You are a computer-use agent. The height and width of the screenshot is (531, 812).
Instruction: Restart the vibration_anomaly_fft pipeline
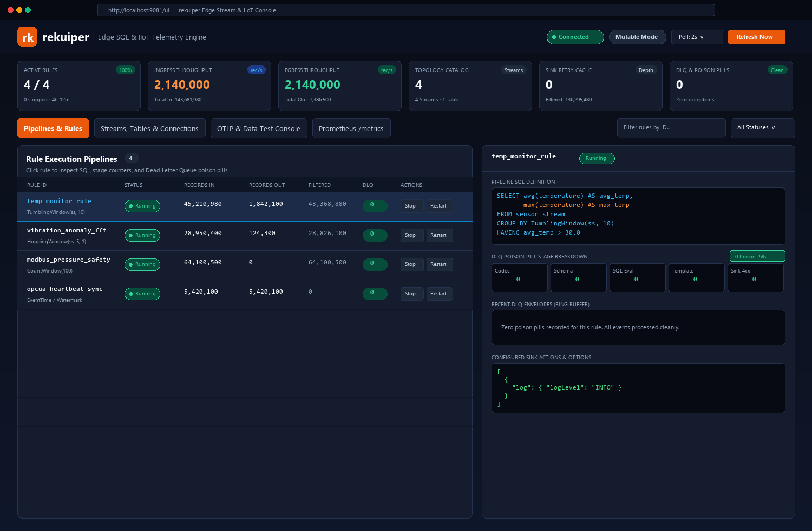[x=438, y=235]
